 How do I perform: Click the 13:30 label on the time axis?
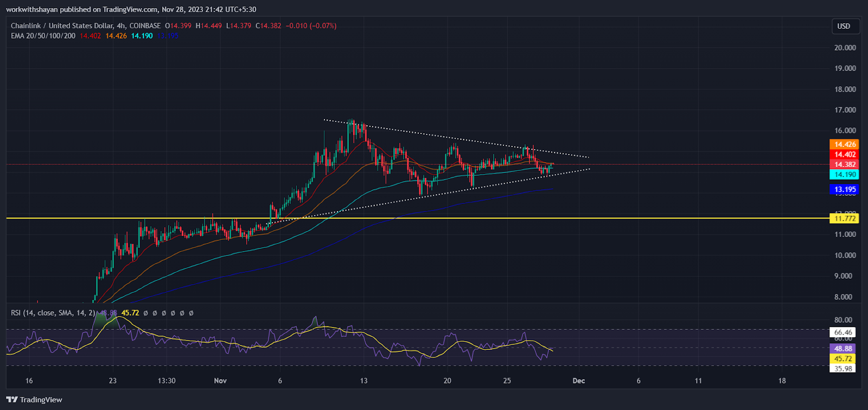167,381
